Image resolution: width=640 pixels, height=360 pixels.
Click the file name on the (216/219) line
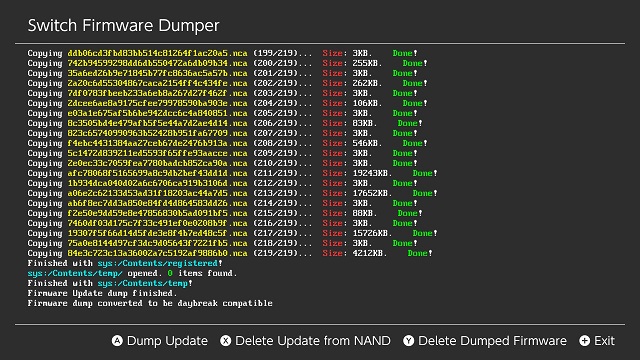[x=158, y=223]
